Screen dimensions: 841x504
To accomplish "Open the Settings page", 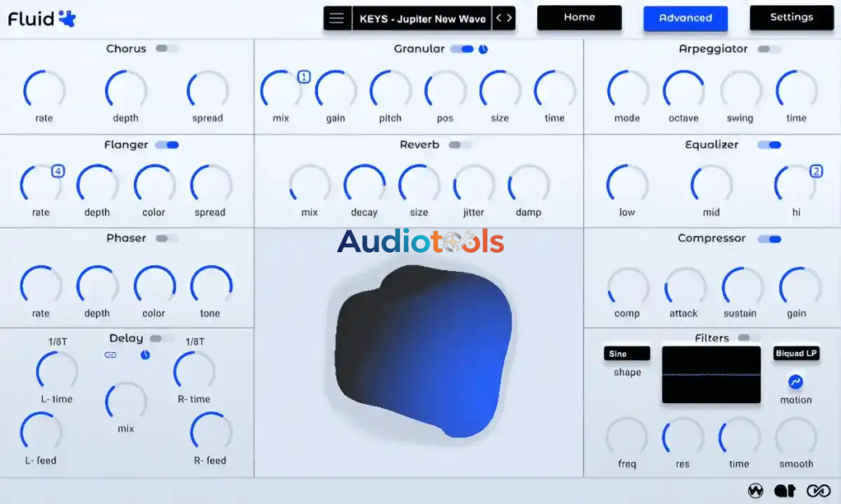I will pos(791,17).
